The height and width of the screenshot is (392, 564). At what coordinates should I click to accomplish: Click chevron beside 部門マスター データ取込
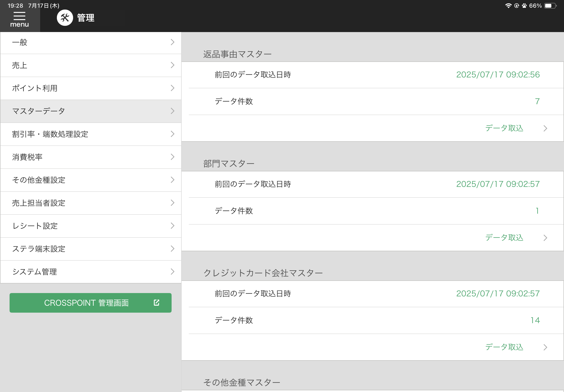(545, 238)
